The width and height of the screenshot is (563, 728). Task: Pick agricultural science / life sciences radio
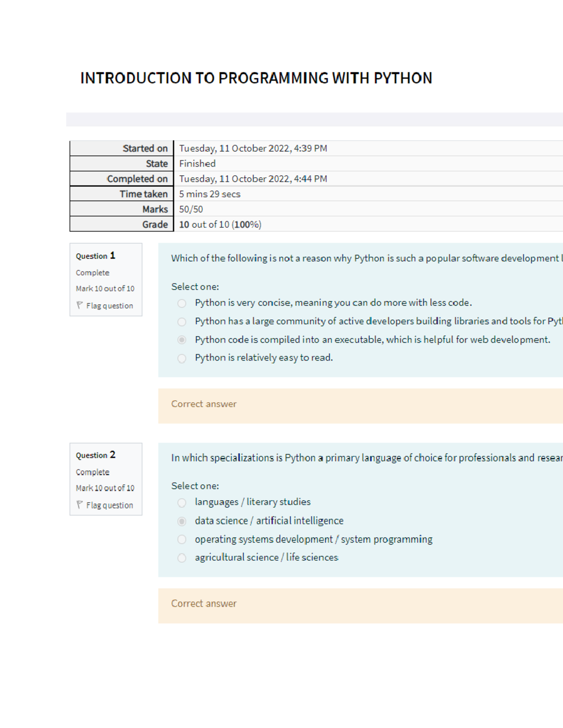[182, 558]
